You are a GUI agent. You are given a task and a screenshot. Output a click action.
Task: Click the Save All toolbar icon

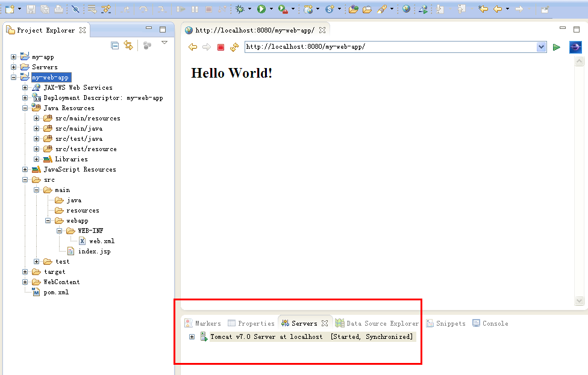[x=45, y=9]
